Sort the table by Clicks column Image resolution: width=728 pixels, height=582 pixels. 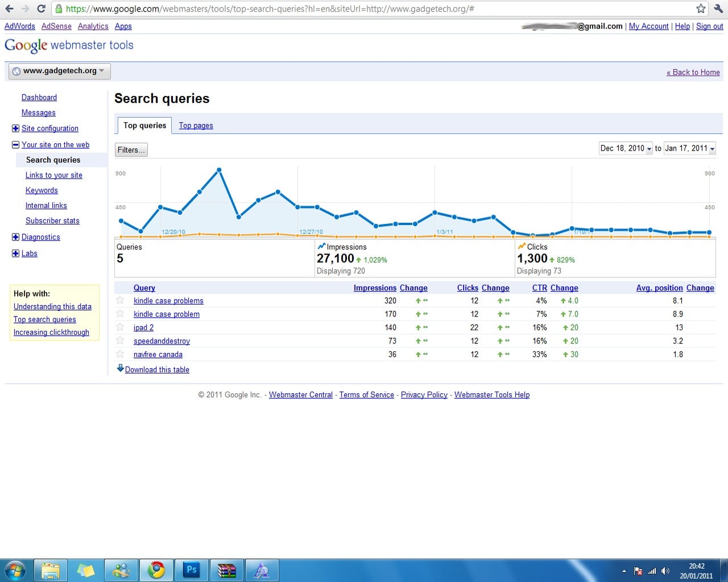468,288
